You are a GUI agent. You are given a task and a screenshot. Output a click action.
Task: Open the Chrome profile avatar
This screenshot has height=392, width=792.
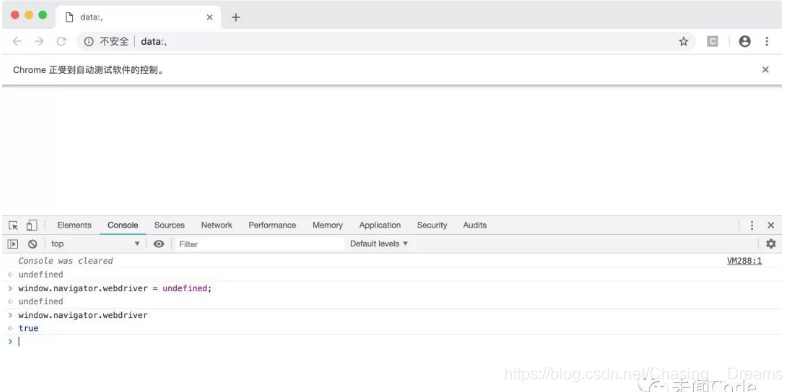click(745, 41)
